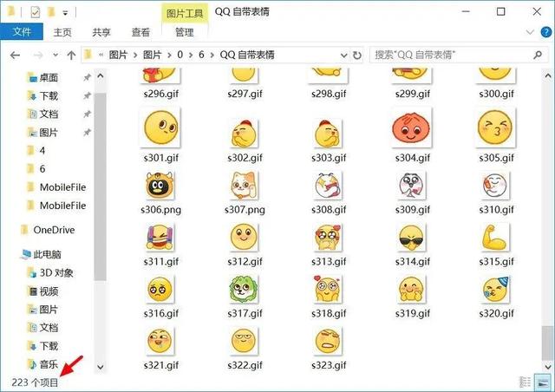Select the s317.gif cabbage dog emoji
Viewport: 555px width, 392px height.
pyautogui.click(x=245, y=290)
